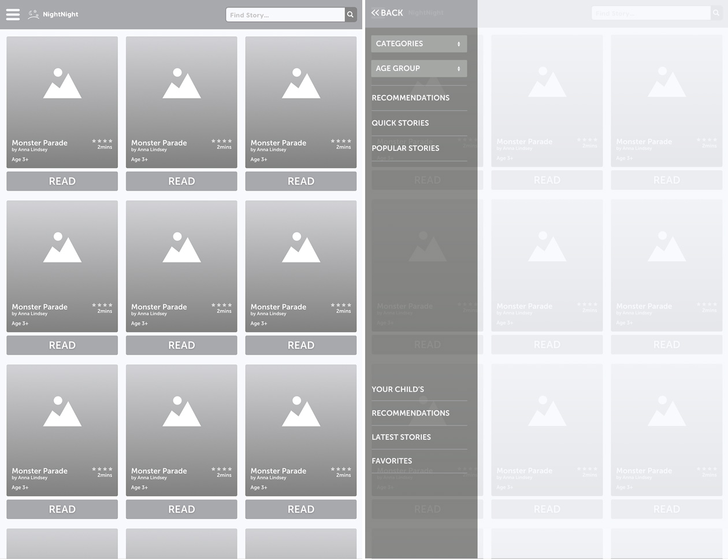
Task: Open LATEST STORIES menu entry
Action: [402, 437]
